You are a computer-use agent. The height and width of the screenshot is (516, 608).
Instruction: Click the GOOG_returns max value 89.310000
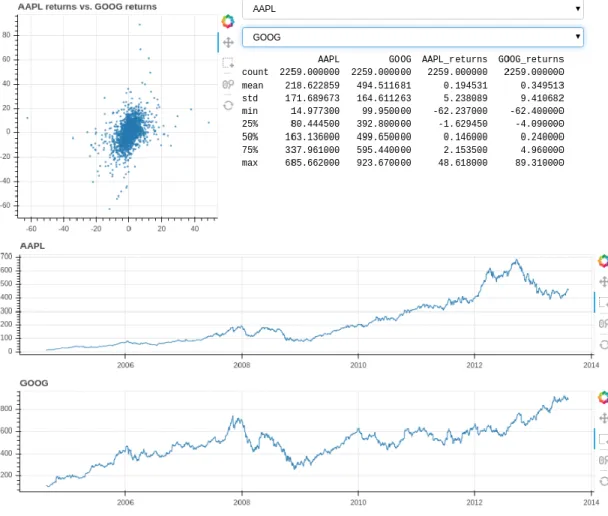click(539, 163)
